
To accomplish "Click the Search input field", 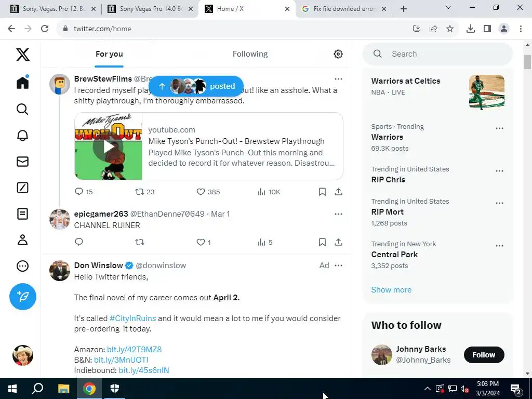I will point(437,54).
